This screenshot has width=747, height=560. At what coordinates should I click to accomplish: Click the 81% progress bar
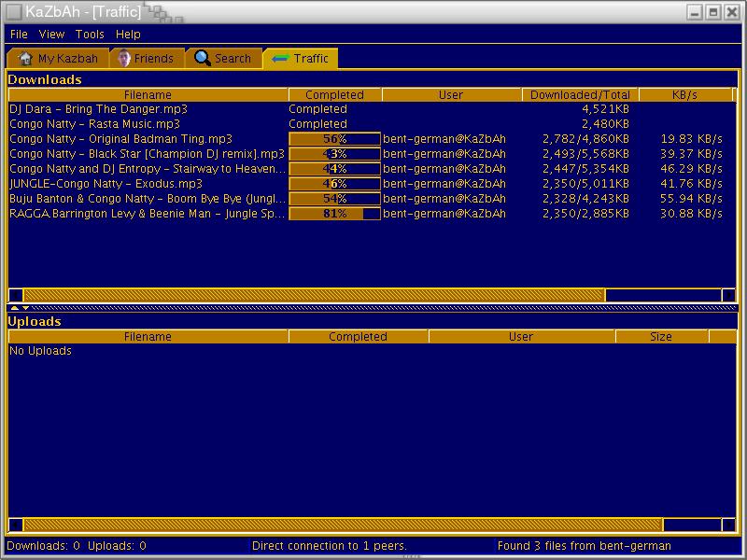pyautogui.click(x=334, y=214)
